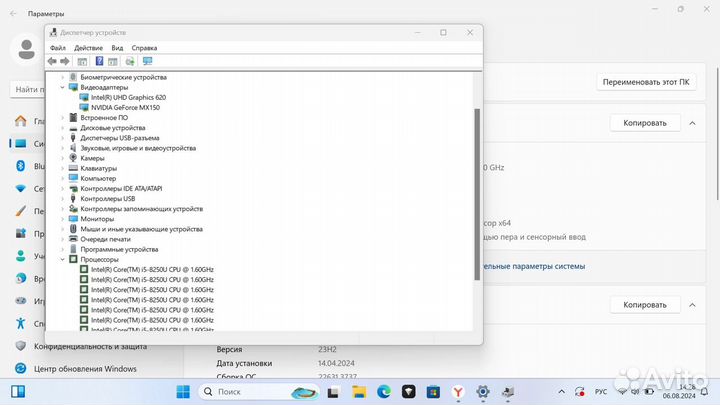Select Контроллеры IDE ATA/ATAPI item

coord(121,188)
